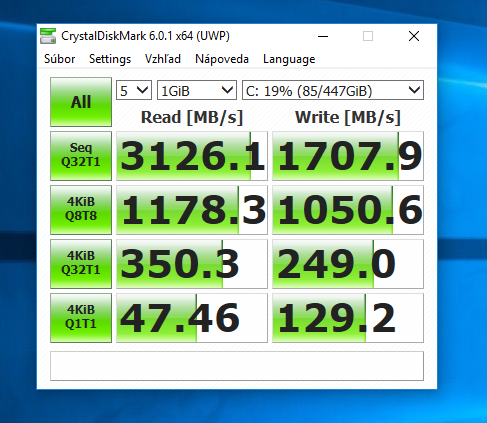This screenshot has height=423, width=487.
Task: Close the CrystalDiskMark window
Action: coord(414,36)
